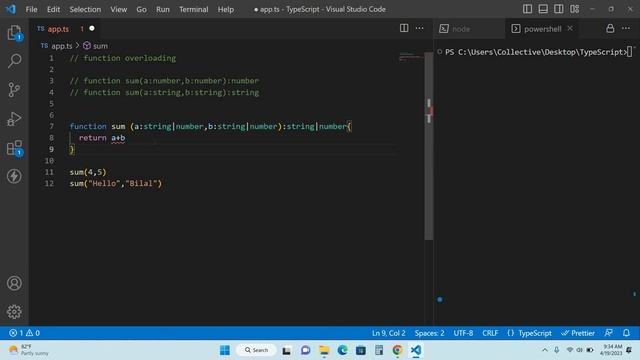Click line number 7 in gutter
640x360 pixels.
coord(51,127)
